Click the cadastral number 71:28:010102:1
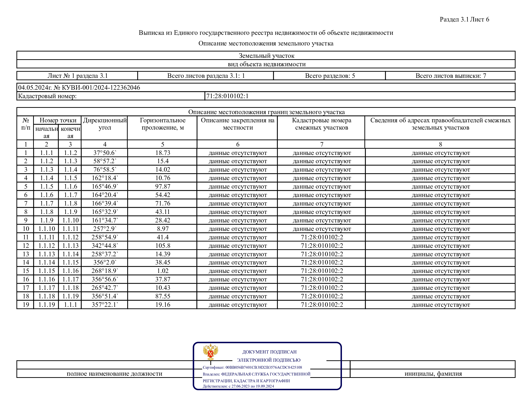The height and width of the screenshot is (411, 532). coord(227,96)
